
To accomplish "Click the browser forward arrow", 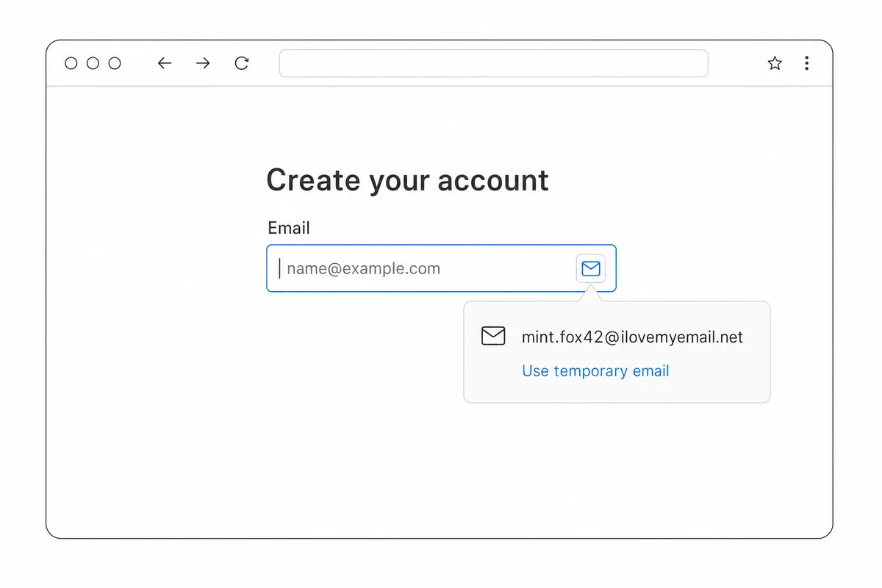I will point(203,63).
